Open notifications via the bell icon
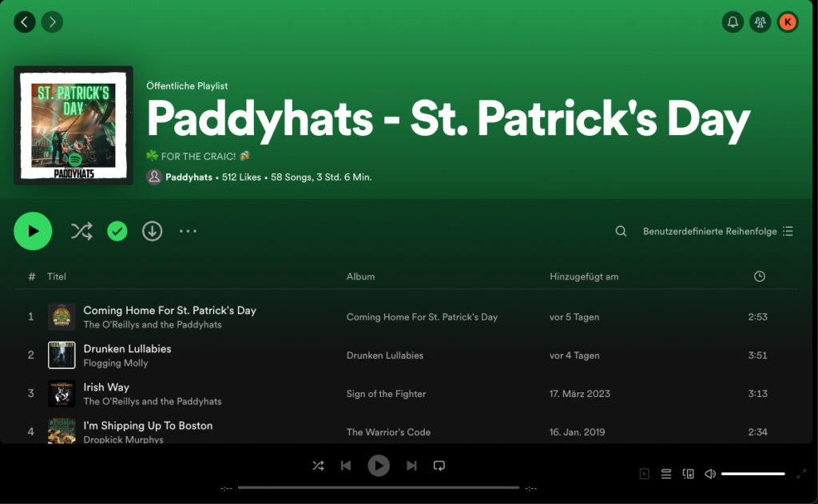The height and width of the screenshot is (504, 818). pyautogui.click(x=733, y=22)
